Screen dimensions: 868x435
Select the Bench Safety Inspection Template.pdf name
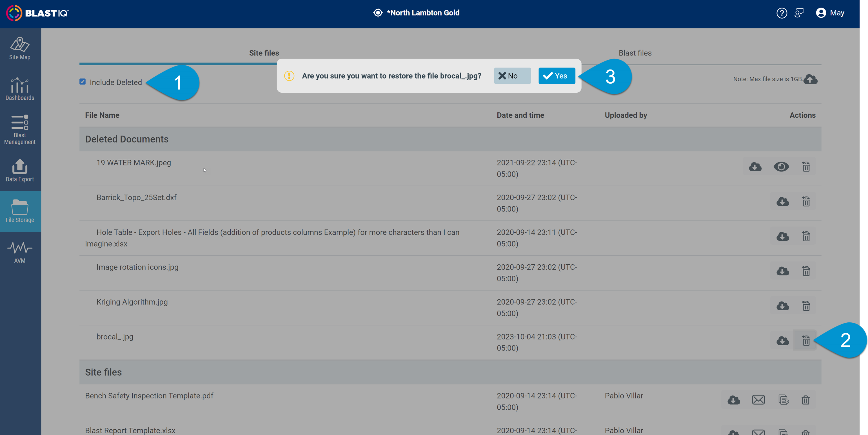(149, 396)
